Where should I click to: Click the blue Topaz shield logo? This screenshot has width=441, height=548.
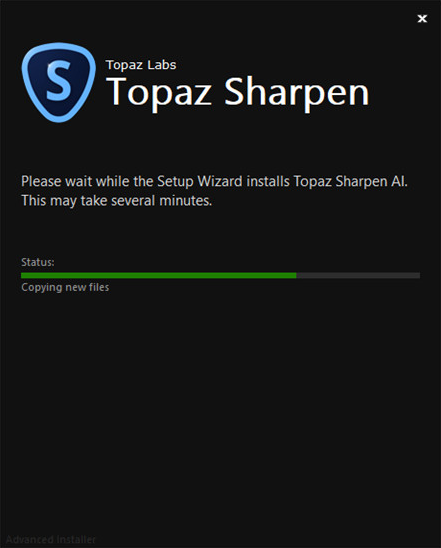coord(58,82)
